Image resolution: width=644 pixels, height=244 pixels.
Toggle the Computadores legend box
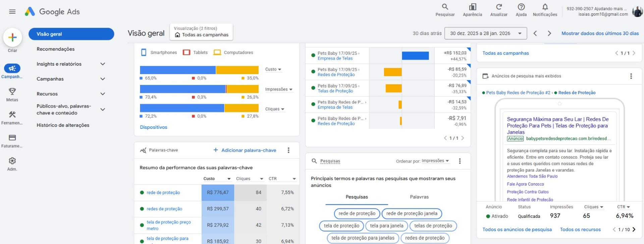click(x=217, y=52)
